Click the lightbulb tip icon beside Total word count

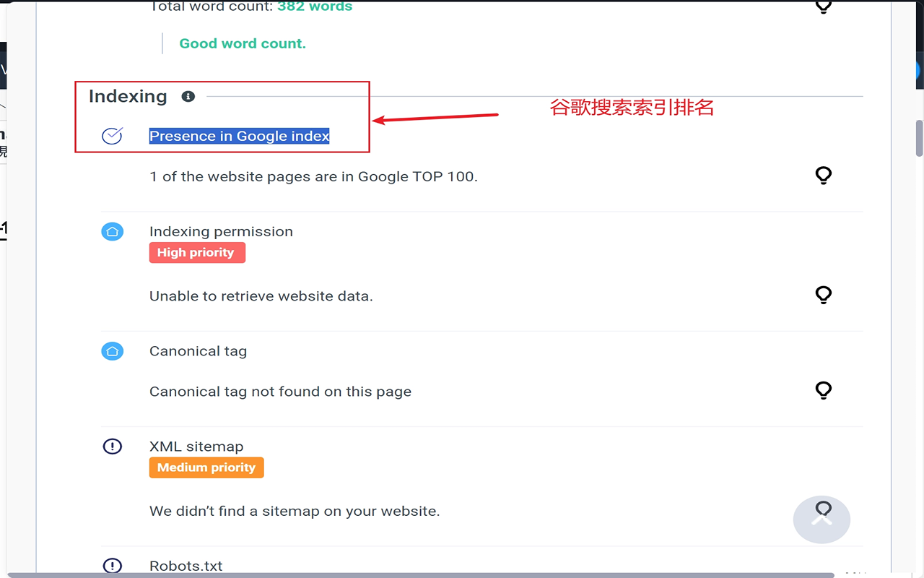coord(823,7)
